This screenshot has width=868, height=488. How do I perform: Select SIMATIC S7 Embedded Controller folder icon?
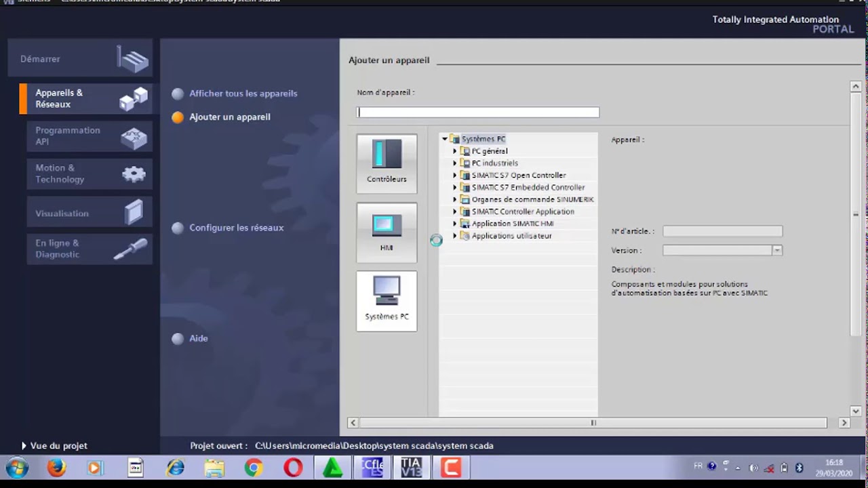pyautogui.click(x=465, y=188)
